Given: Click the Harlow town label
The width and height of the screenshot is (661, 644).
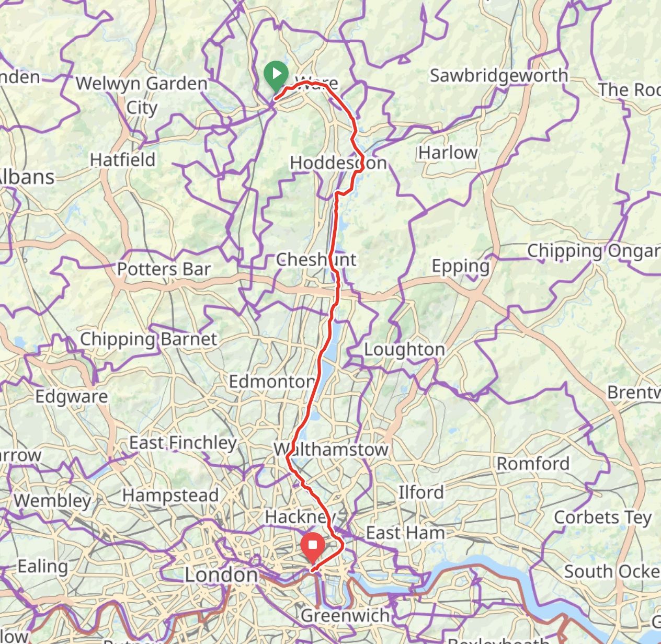Looking at the screenshot, I should tap(448, 153).
